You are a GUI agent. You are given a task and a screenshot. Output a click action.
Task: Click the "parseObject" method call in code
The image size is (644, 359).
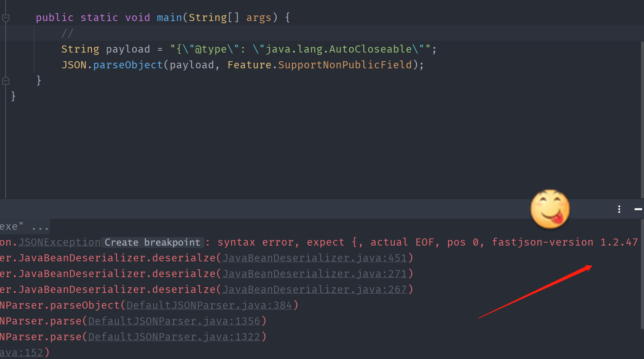(x=128, y=65)
